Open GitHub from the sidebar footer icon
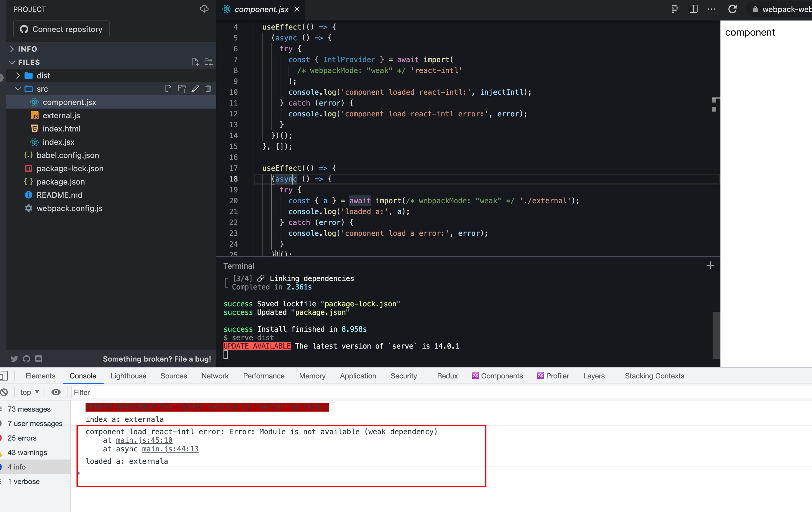 point(26,359)
